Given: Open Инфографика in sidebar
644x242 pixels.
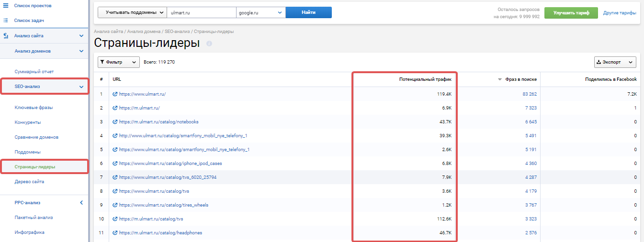Looking at the screenshot, I should point(30,232).
